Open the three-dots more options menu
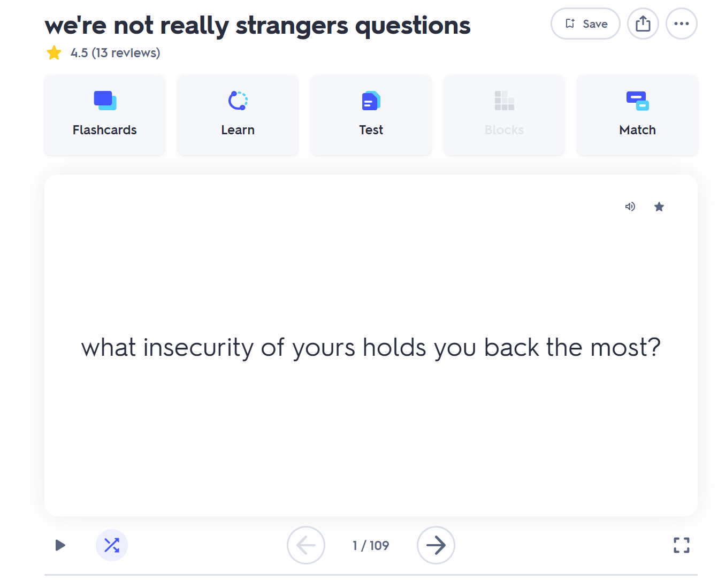Image resolution: width=718 pixels, height=588 pixels. coord(682,24)
